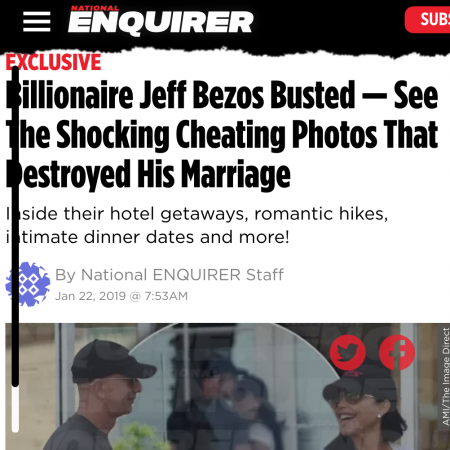The height and width of the screenshot is (450, 450).
Task: Click the purple author avatar icon
Action: (x=28, y=284)
